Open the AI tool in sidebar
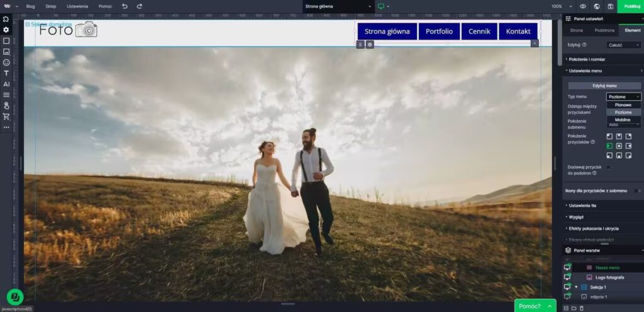Screen dimensions: 644x312 [x=6, y=84]
